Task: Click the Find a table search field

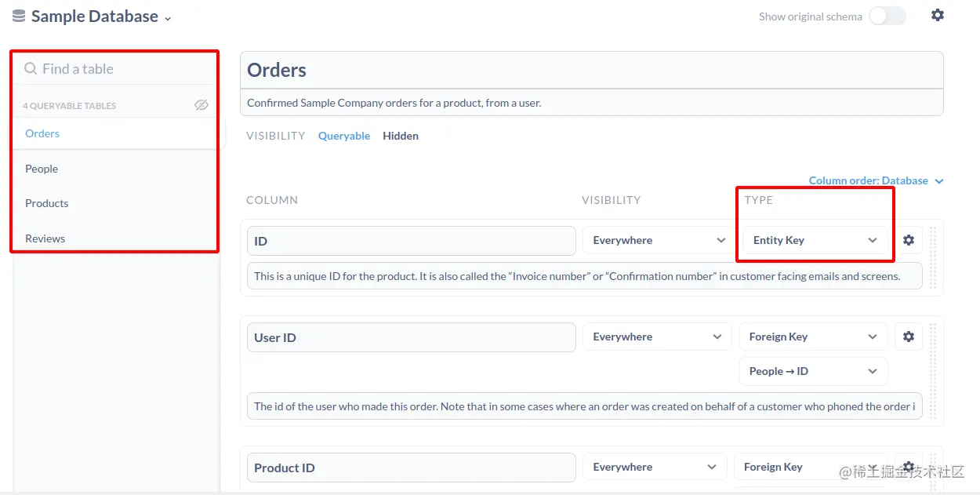Action: pos(118,69)
